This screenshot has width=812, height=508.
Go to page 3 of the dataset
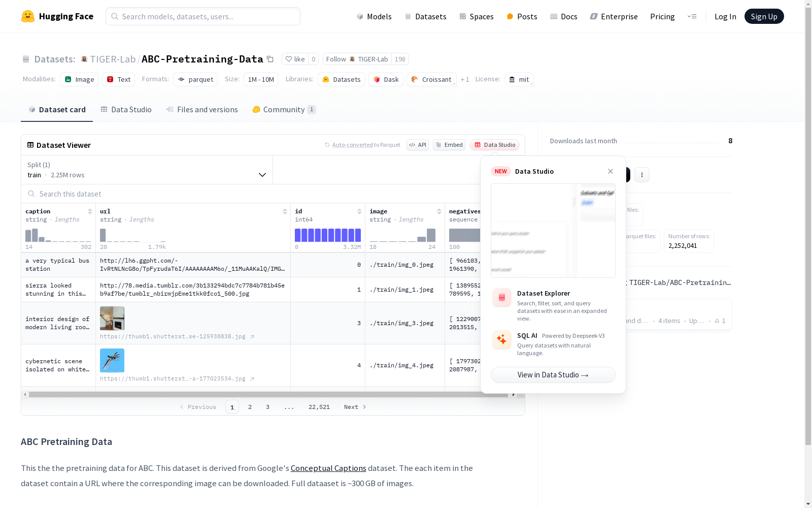point(267,407)
